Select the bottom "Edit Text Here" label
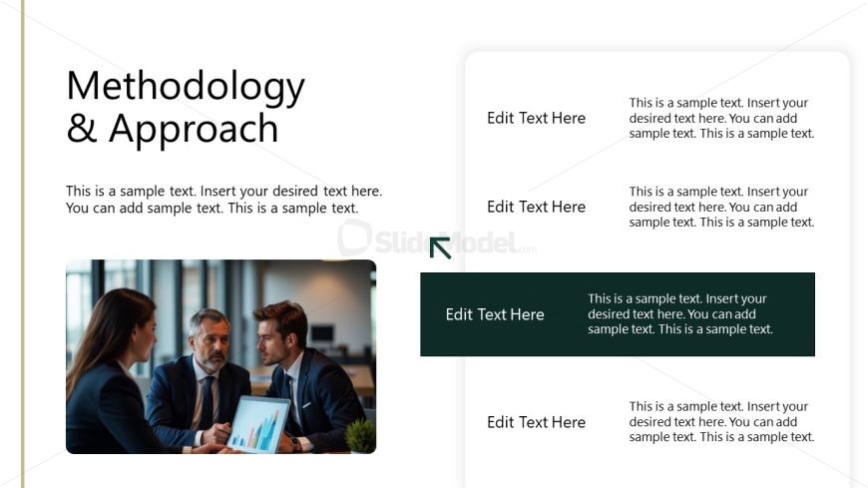Screen dimensions: 868x488 coord(536,422)
